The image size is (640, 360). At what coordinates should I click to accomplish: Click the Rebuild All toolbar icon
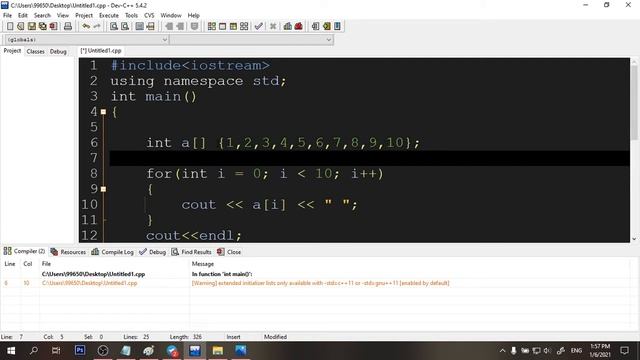(x=244, y=27)
